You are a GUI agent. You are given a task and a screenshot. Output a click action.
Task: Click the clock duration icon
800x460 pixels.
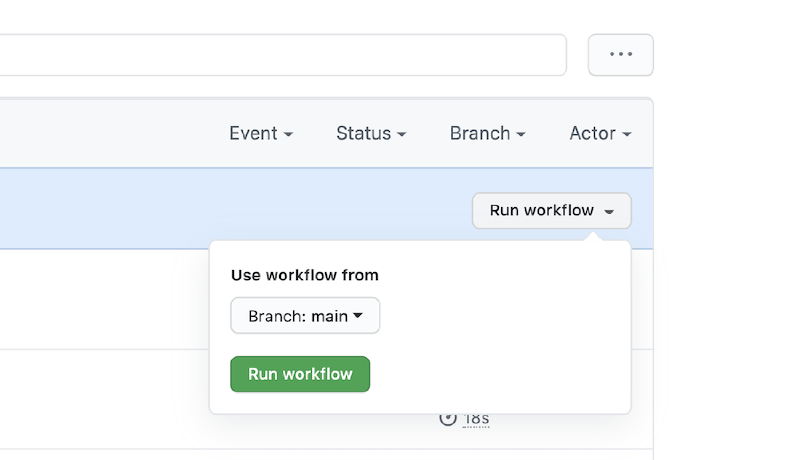point(448,418)
